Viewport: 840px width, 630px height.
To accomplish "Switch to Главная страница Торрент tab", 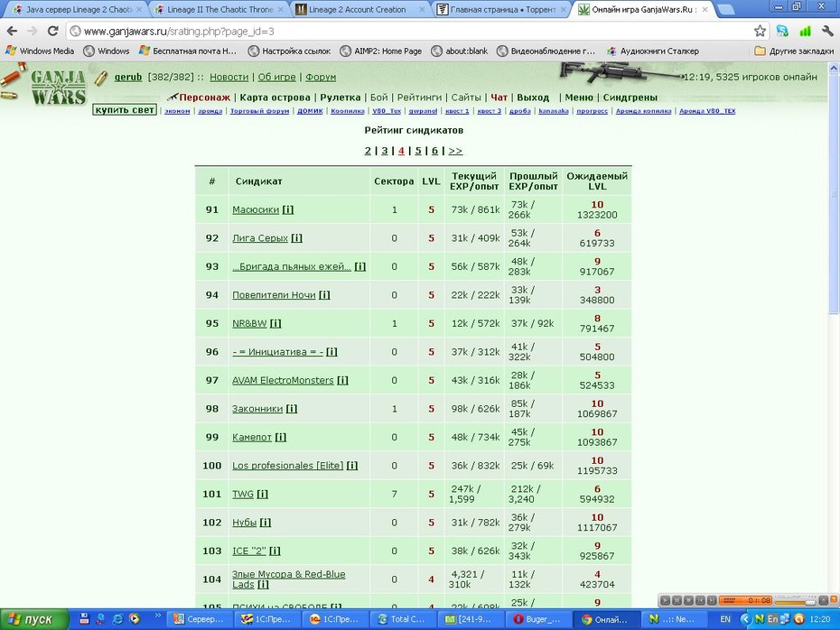I will [x=502, y=9].
